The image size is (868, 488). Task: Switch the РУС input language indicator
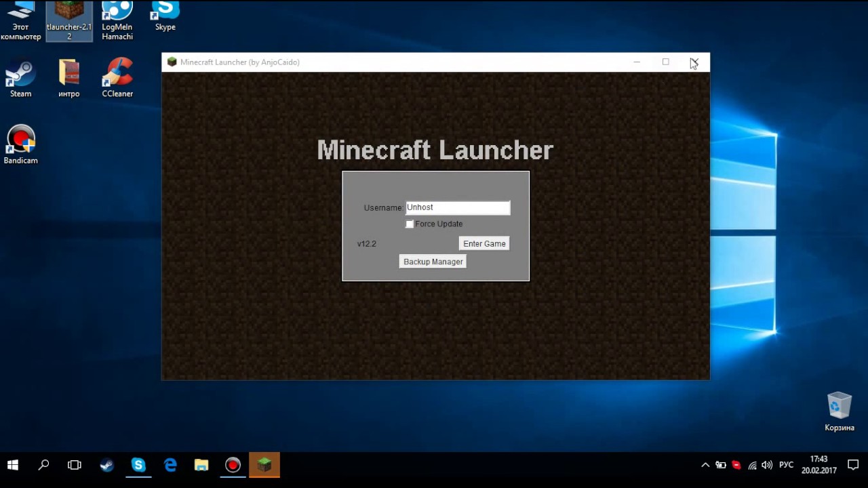786,465
